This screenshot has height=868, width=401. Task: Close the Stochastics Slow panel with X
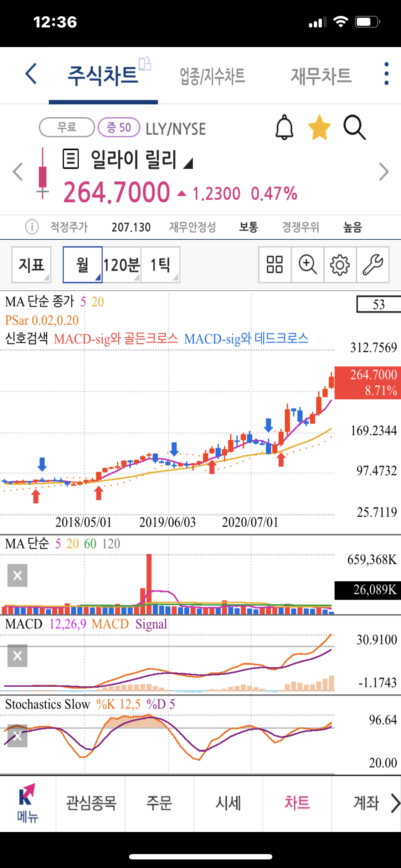(x=17, y=736)
